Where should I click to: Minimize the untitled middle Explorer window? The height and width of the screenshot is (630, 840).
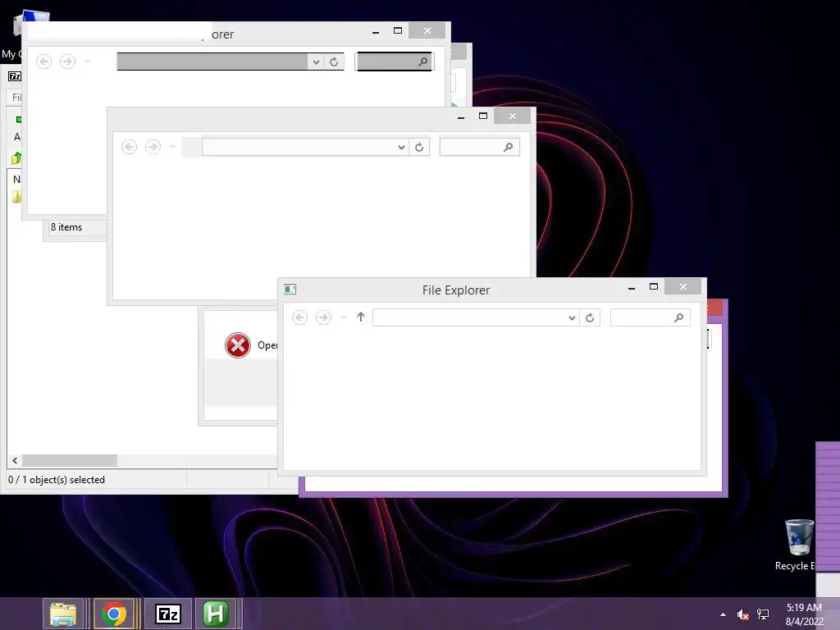[x=461, y=116]
